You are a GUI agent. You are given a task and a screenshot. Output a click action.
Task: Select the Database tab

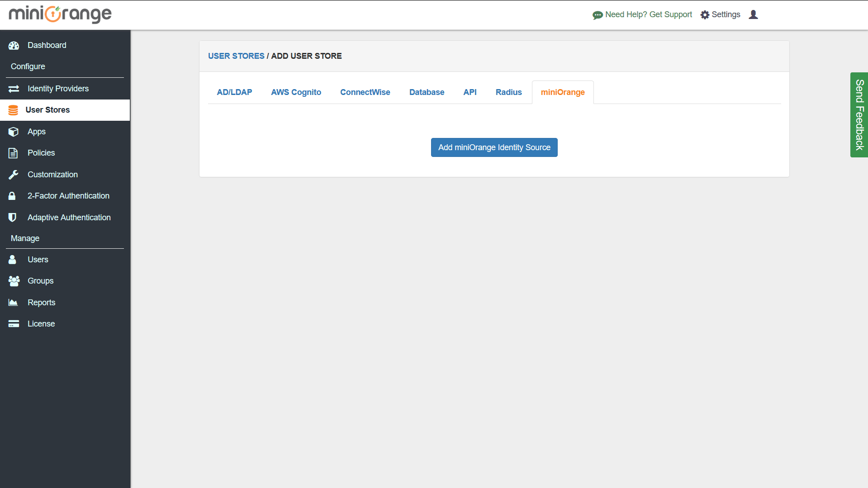(427, 92)
